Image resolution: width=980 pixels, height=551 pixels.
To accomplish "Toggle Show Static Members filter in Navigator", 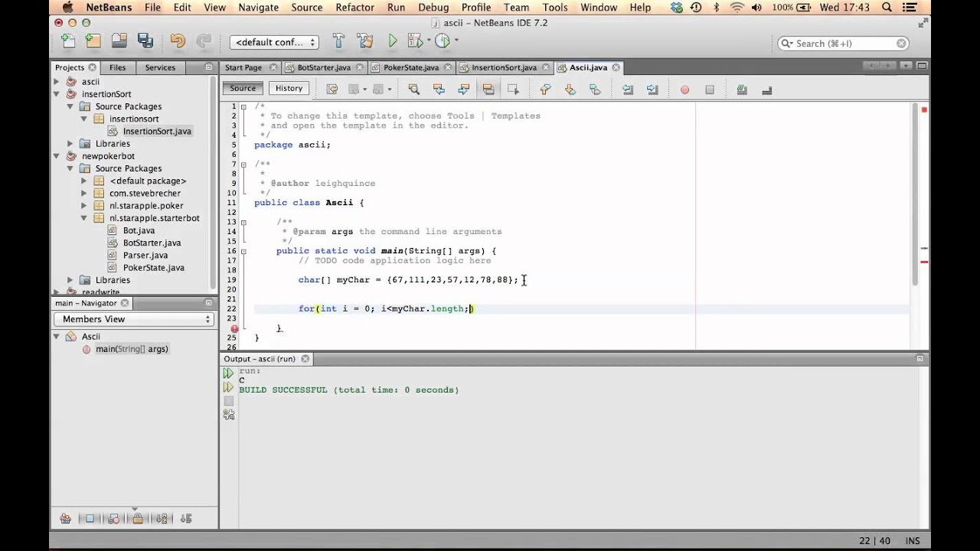I will 113,518.
